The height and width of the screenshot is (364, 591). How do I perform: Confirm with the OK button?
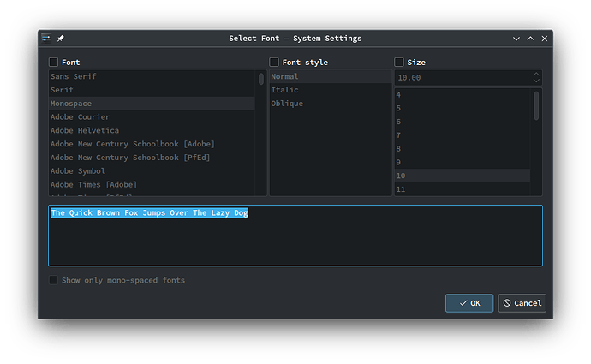click(x=469, y=303)
